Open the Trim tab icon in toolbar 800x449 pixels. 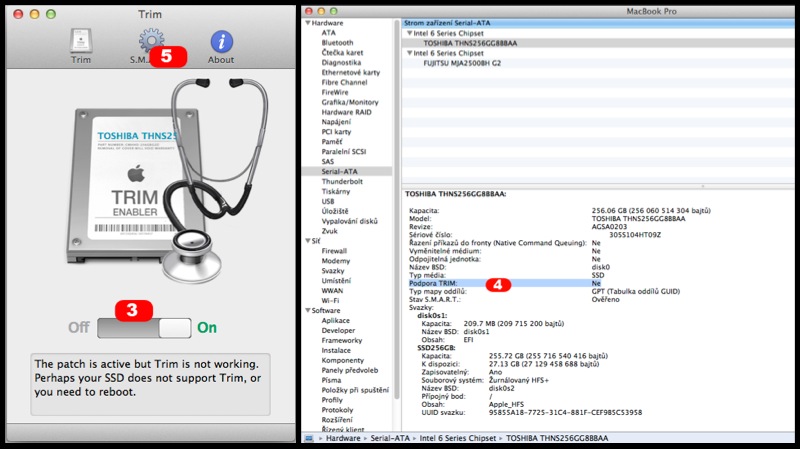click(x=82, y=42)
